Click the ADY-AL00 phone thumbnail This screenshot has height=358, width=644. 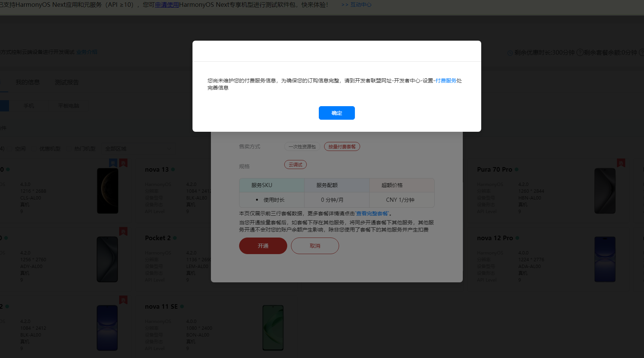(x=107, y=259)
